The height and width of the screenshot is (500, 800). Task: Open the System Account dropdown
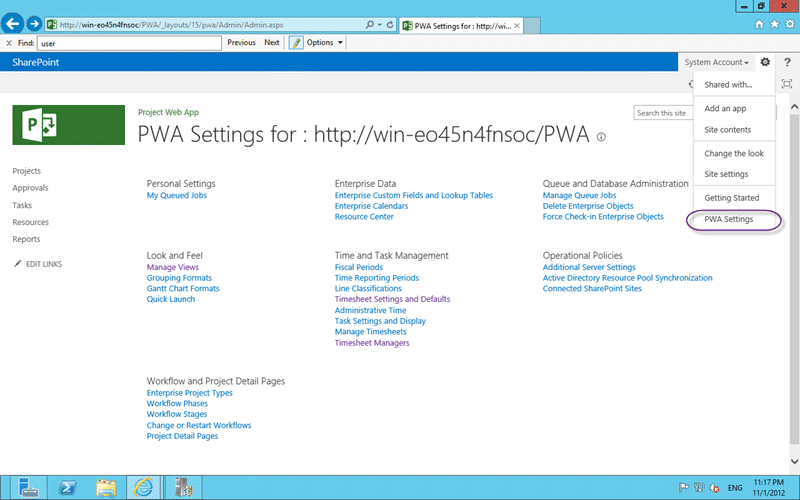click(x=716, y=62)
